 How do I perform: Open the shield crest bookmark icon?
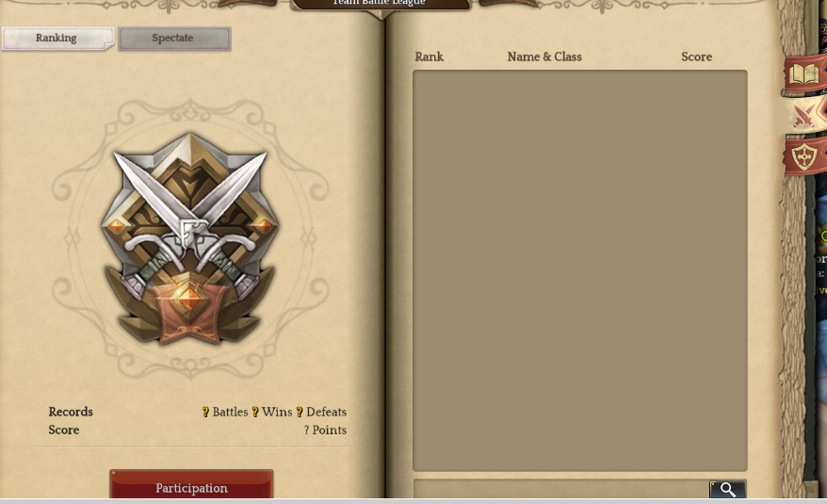coord(805,155)
